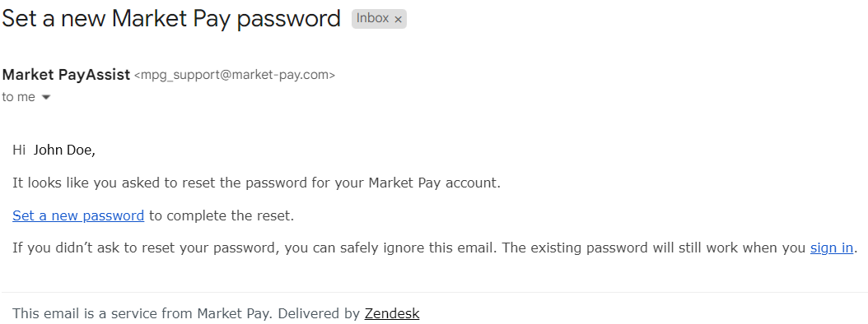
Task: Click the footer text 'This email is a service from Market Pay'
Action: [142, 314]
